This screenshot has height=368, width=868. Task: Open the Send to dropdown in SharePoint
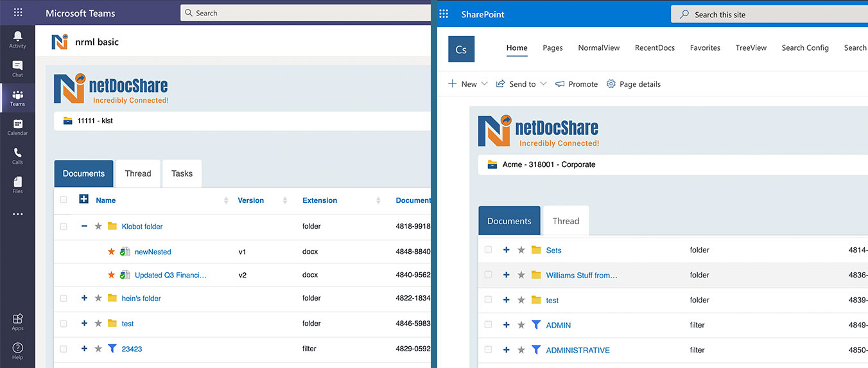[521, 84]
